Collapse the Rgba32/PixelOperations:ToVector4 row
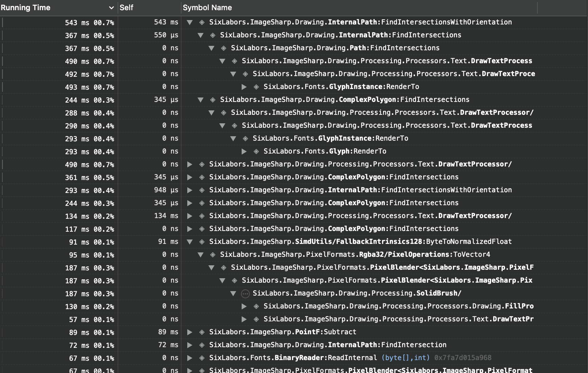The height and width of the screenshot is (373, 588). [x=201, y=255]
